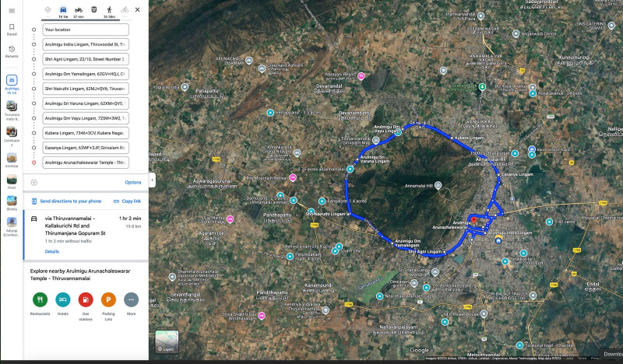The image size is (623, 364).
Task: Switch to motorcycle travel mode
Action: pos(79,12)
